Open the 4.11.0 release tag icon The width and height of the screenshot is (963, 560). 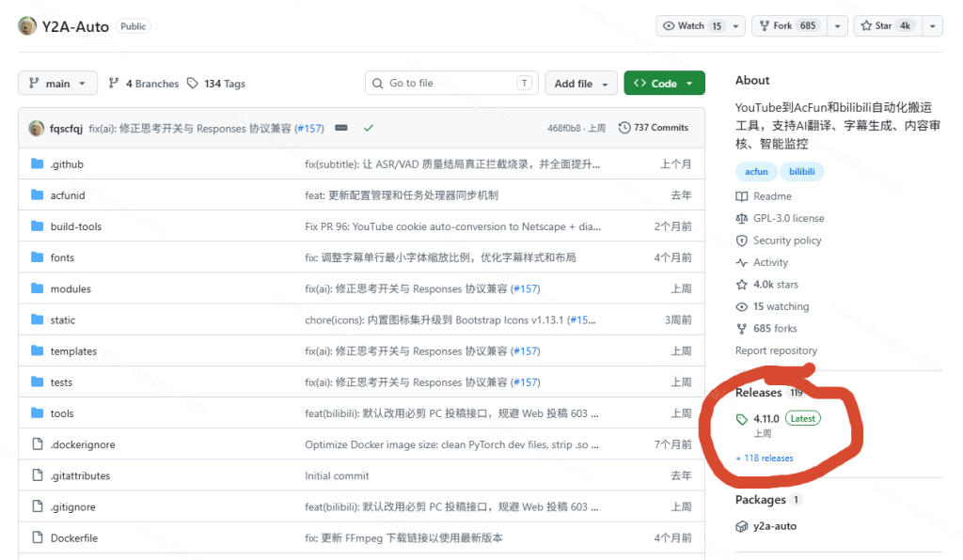(742, 419)
